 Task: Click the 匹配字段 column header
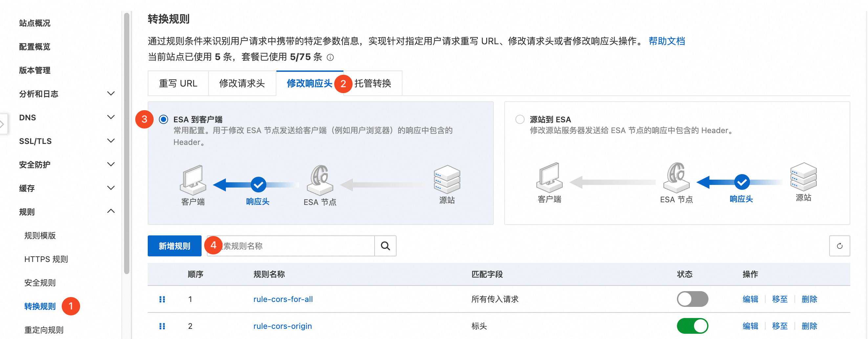click(x=487, y=274)
